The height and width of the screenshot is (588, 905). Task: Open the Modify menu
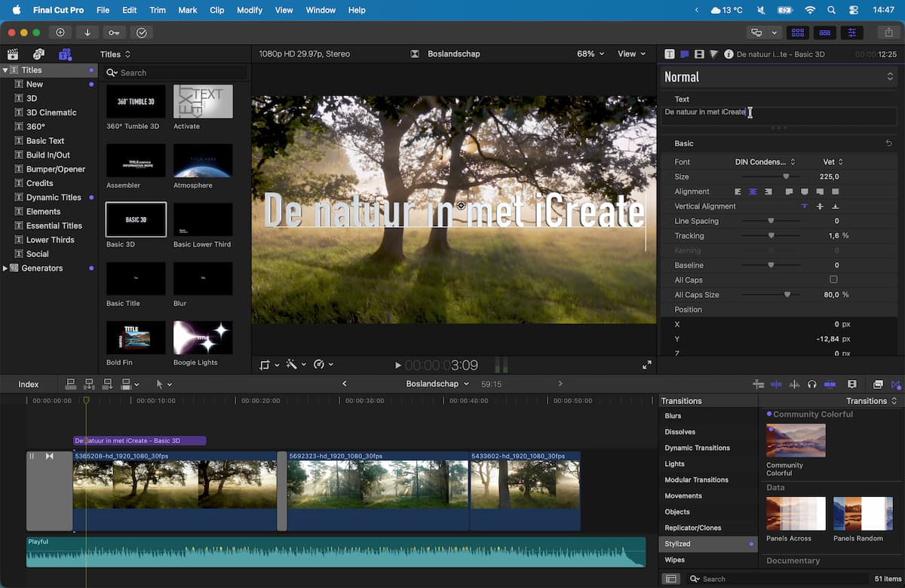pyautogui.click(x=250, y=10)
